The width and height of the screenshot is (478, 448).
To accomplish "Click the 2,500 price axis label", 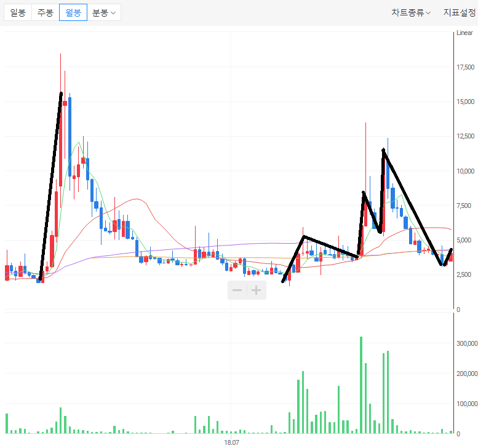I will (464, 274).
